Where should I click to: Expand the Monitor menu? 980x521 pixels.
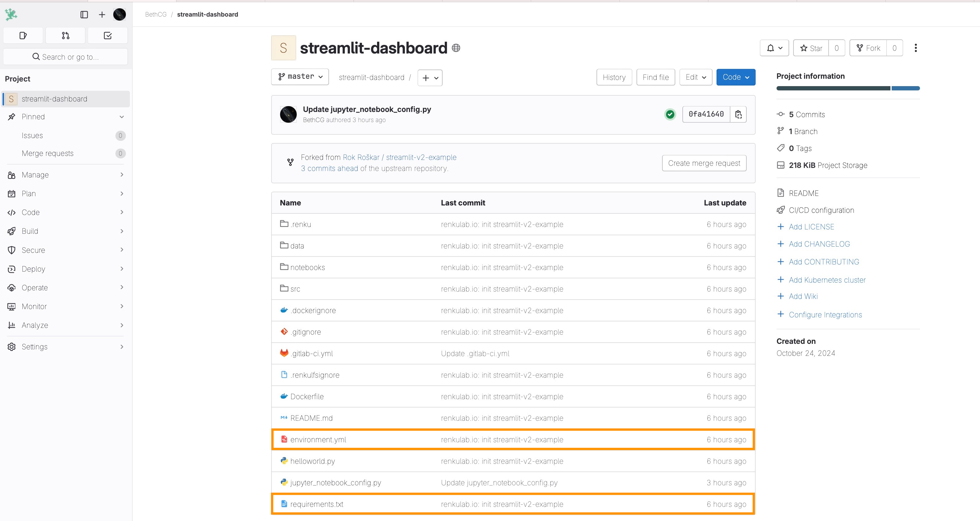tap(66, 306)
